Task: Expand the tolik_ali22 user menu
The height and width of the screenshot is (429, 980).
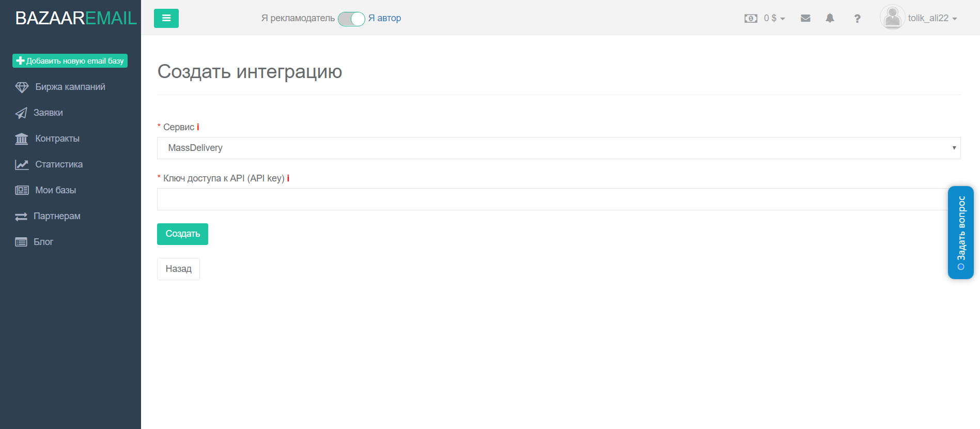Action: [932, 18]
